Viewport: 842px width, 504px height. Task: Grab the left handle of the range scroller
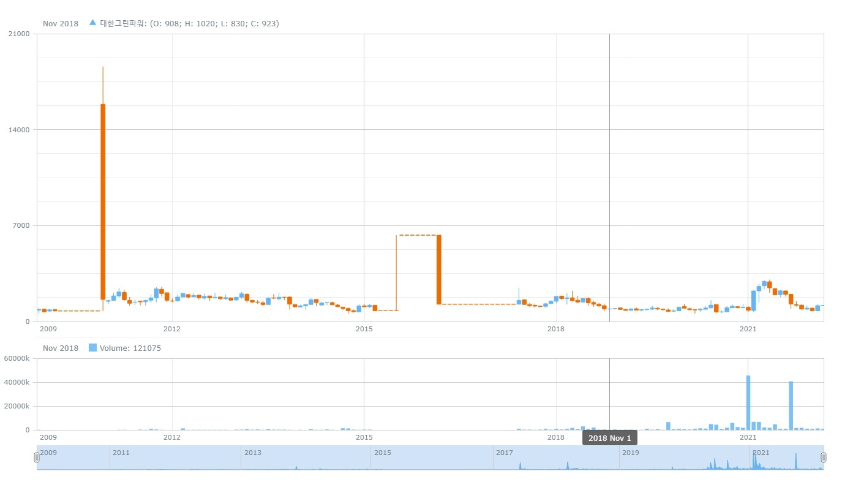(37, 457)
